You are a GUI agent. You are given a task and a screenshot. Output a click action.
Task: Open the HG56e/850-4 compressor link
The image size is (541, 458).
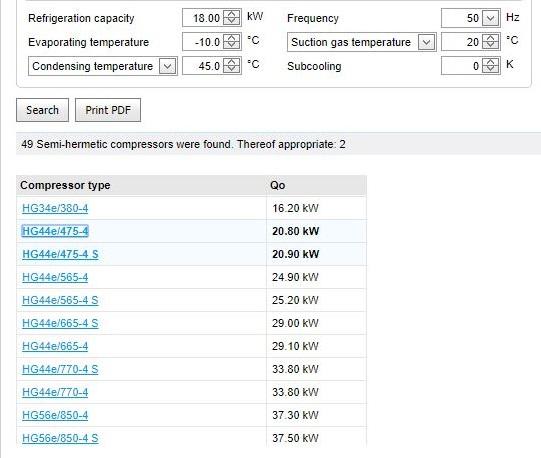55,415
